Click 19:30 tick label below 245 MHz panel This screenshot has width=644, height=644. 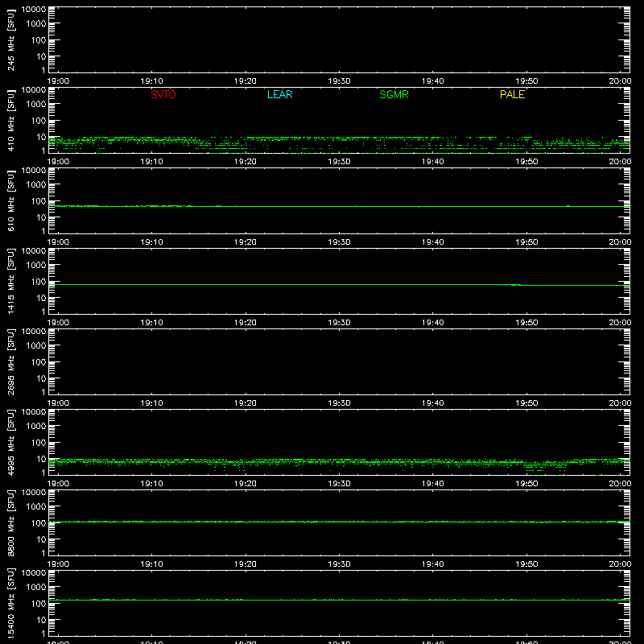(x=339, y=81)
